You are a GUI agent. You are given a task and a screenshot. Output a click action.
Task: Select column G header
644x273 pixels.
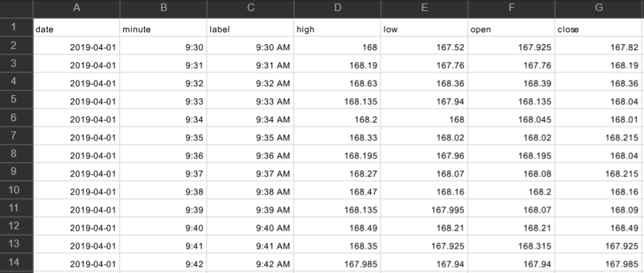pyautogui.click(x=599, y=9)
